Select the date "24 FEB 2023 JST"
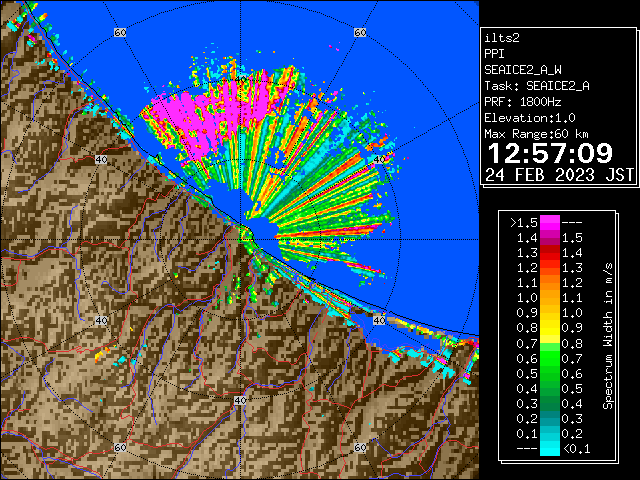Screen dimensions: 640x480 click(560, 175)
